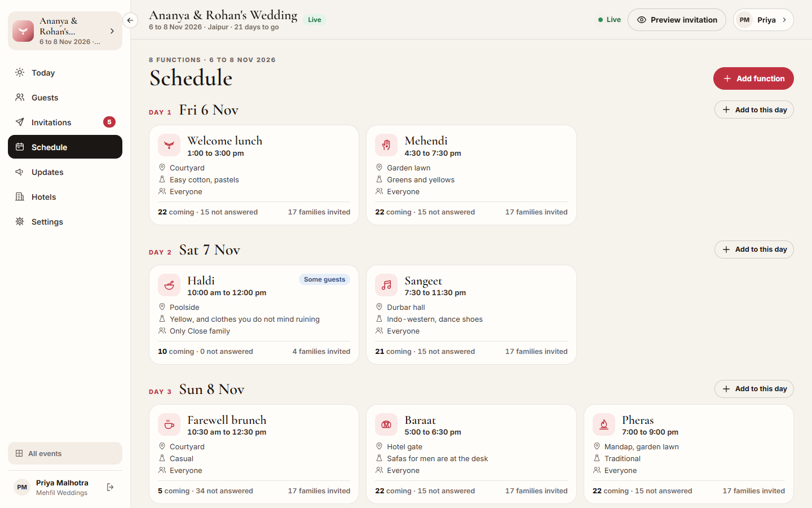The height and width of the screenshot is (508, 812).
Task: Click the wedding logo in the event switcher
Action: (x=23, y=31)
